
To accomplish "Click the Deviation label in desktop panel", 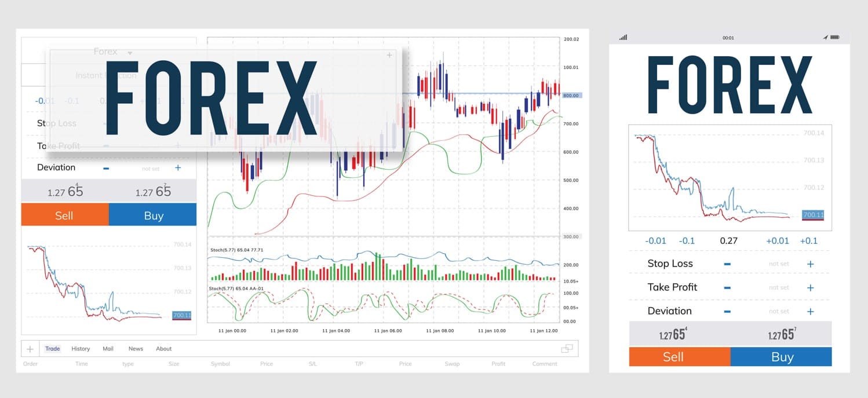I will (x=56, y=167).
